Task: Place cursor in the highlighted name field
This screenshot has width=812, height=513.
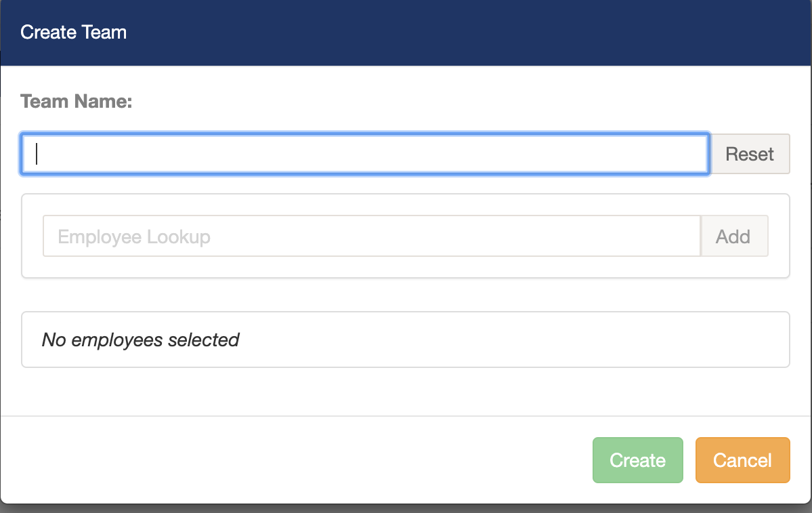Action: 366,154
